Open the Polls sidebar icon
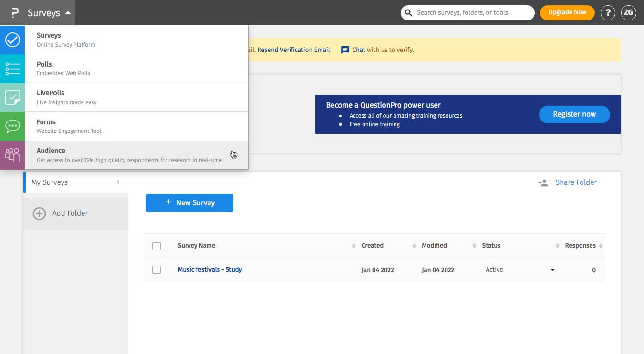The image size is (644, 354). (12, 69)
